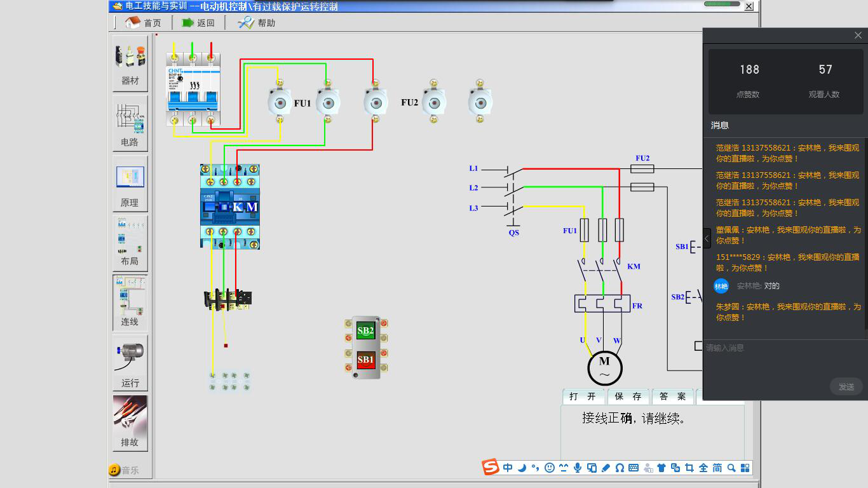Open the 器材 equipment panel
This screenshot has width=868, height=488.
pos(130,62)
